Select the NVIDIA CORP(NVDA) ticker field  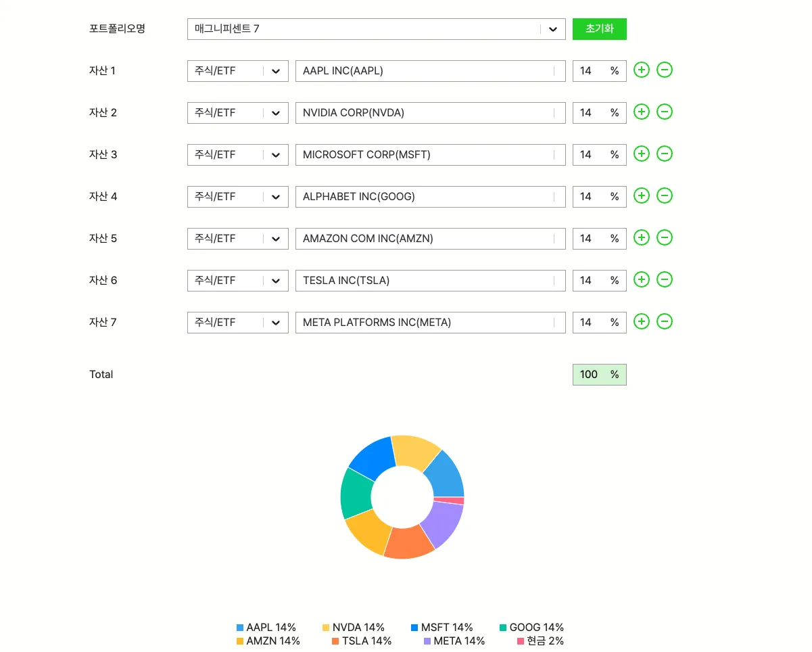click(x=431, y=113)
